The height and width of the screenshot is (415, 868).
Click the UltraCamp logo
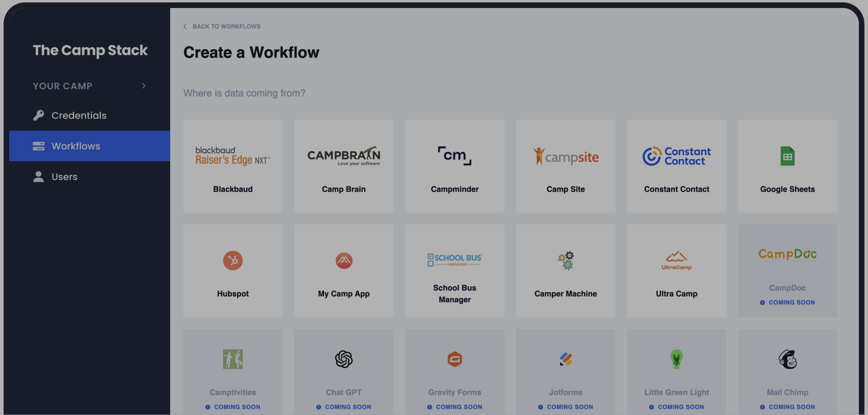(x=677, y=260)
